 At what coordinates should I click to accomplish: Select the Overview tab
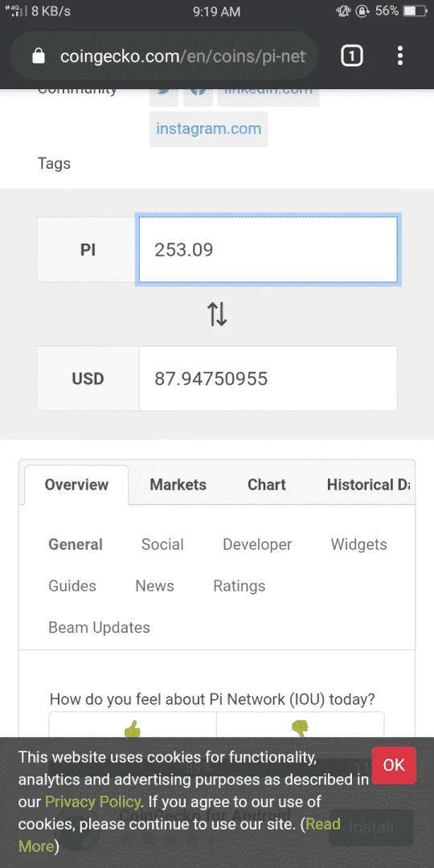[76, 485]
